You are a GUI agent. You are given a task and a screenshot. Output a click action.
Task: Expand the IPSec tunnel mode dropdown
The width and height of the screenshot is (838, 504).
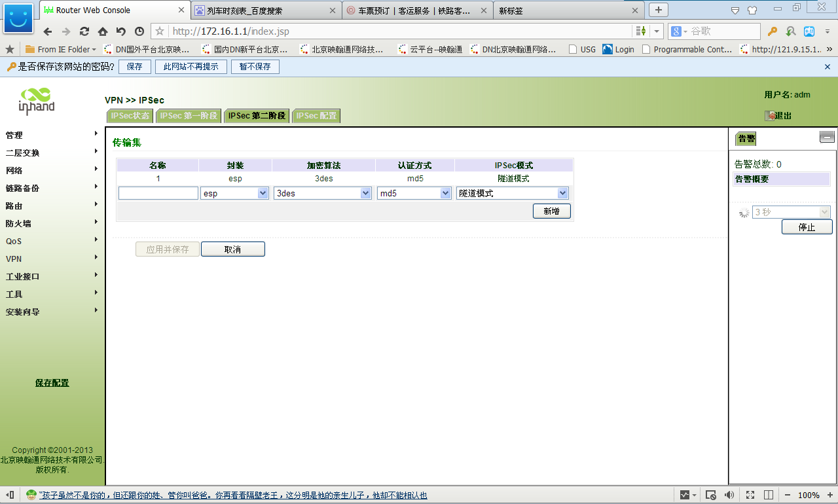click(x=512, y=193)
